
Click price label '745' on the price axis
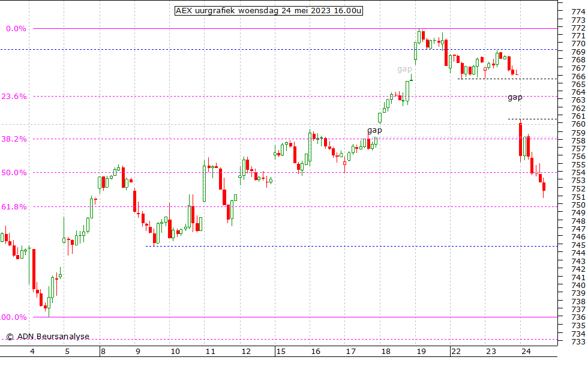coord(578,245)
